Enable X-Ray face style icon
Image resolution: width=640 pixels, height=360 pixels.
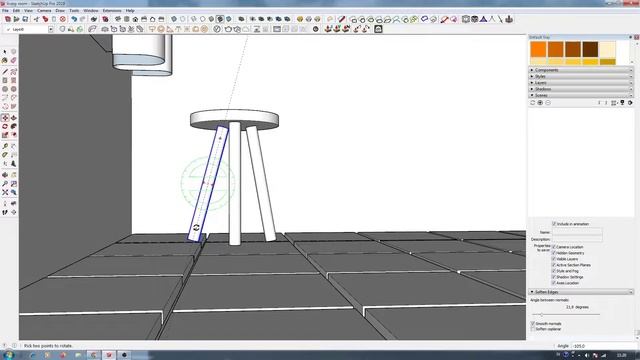[174, 19]
